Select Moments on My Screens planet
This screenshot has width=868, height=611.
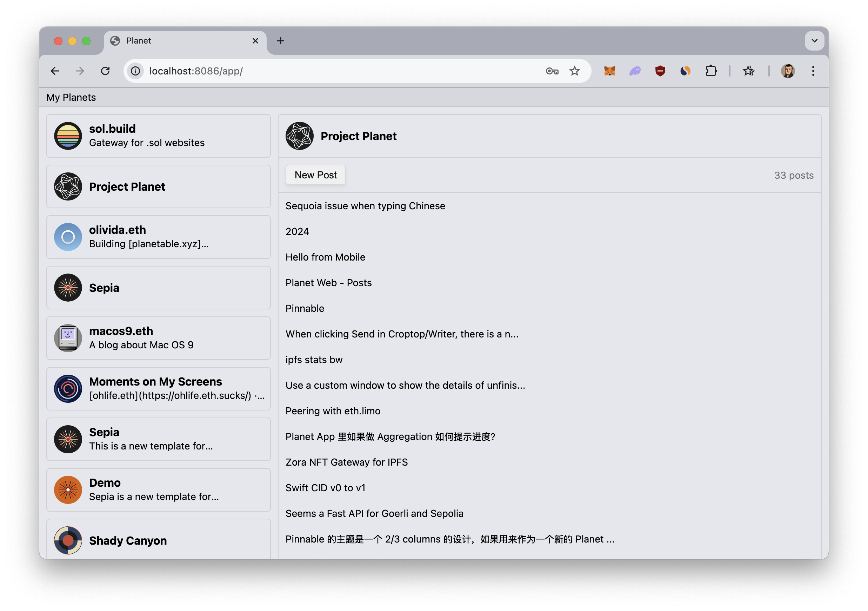(158, 388)
